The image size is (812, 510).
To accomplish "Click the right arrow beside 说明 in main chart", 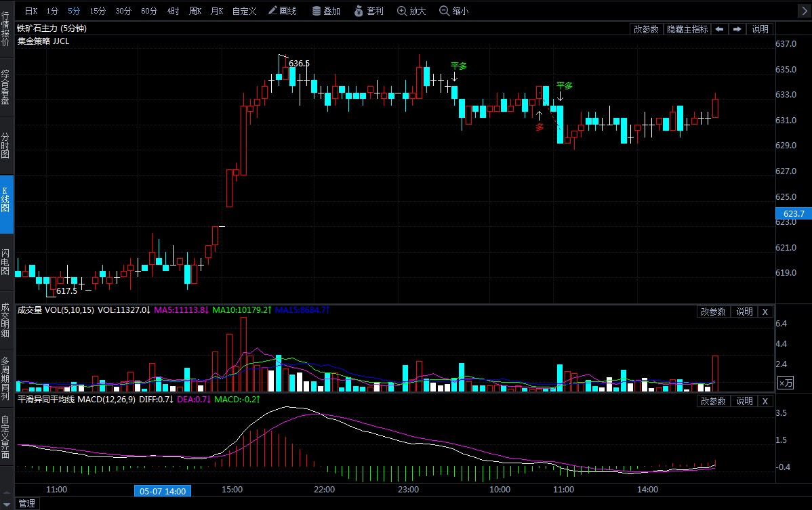I will (737, 29).
